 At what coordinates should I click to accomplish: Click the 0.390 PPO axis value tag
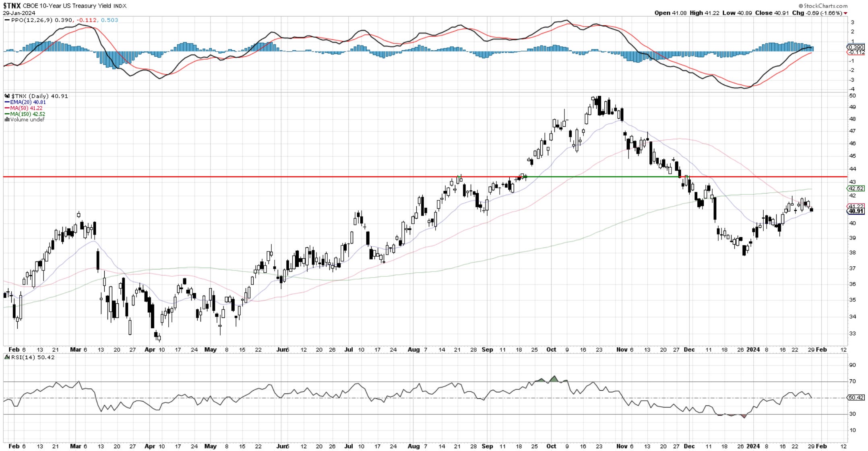tap(856, 47)
